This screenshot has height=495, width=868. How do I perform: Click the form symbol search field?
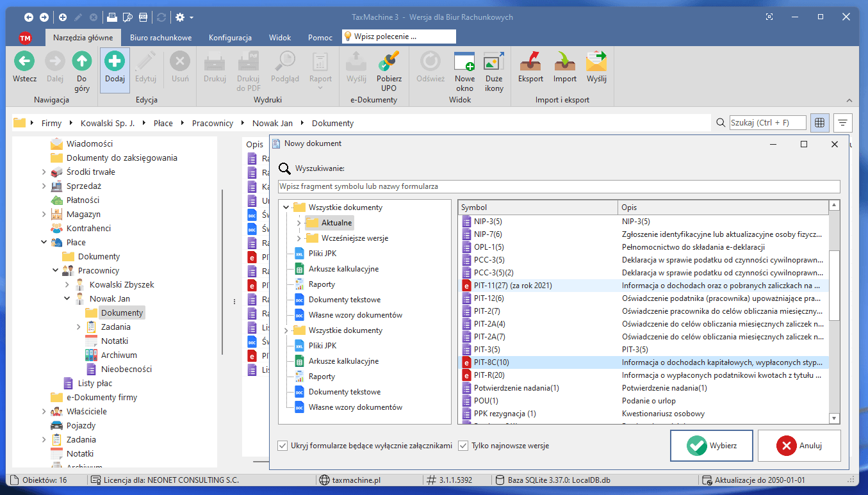559,186
